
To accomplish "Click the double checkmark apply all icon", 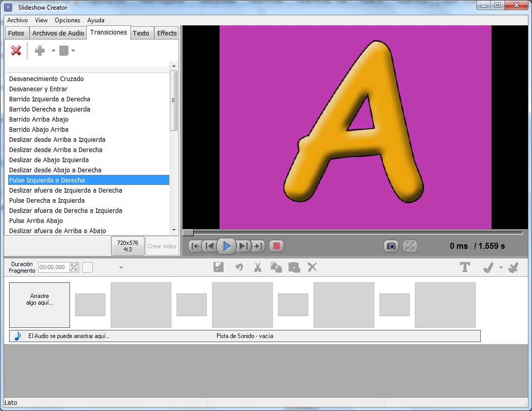I will tap(514, 268).
